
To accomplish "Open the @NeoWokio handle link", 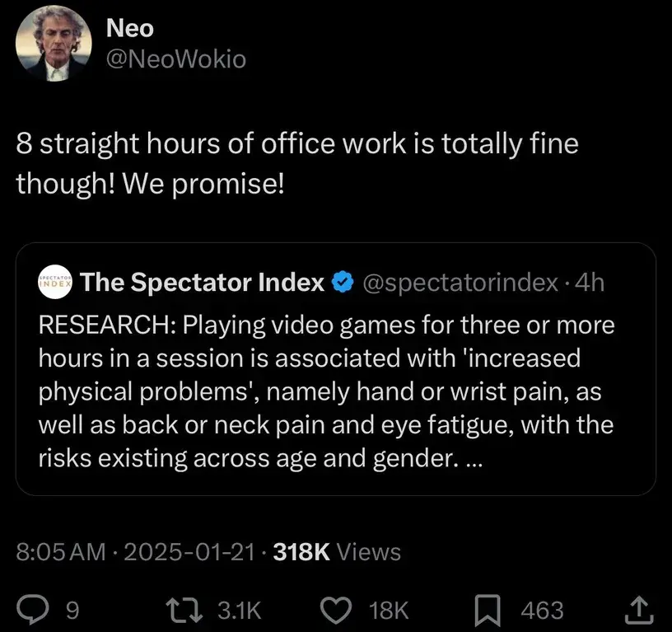I will pyautogui.click(x=176, y=59).
